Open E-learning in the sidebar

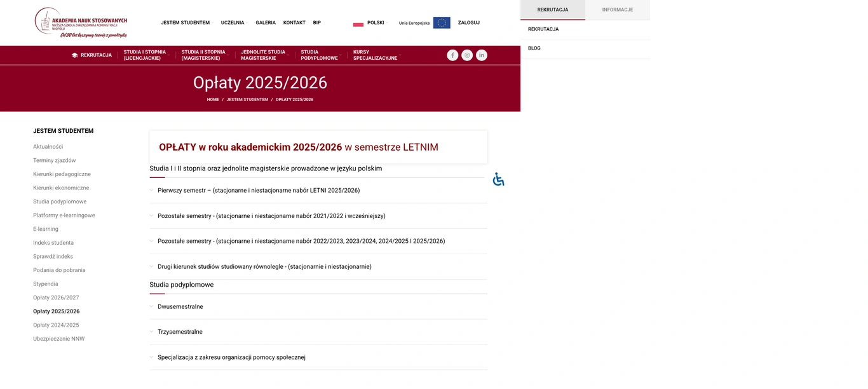click(46, 229)
